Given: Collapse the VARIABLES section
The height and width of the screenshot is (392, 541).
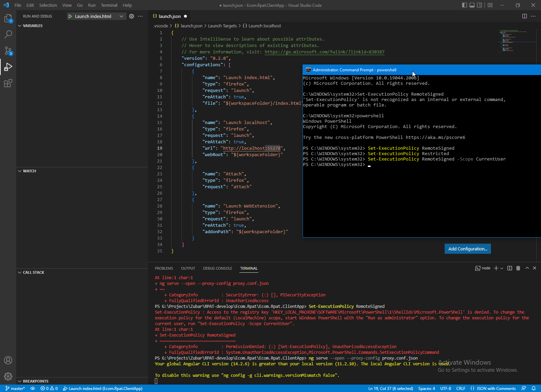Looking at the screenshot, I should coord(20,26).
